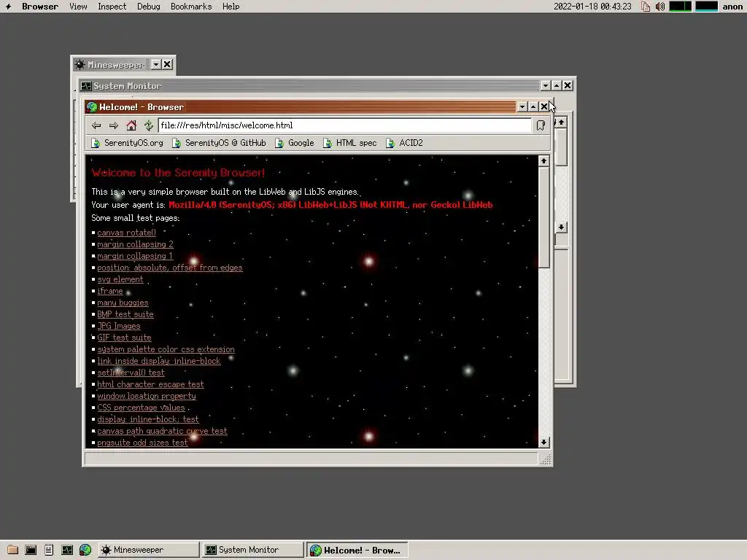Launch Terminal from the taskbar quick-launch
Viewport: 747px width, 560px height.
(31, 550)
